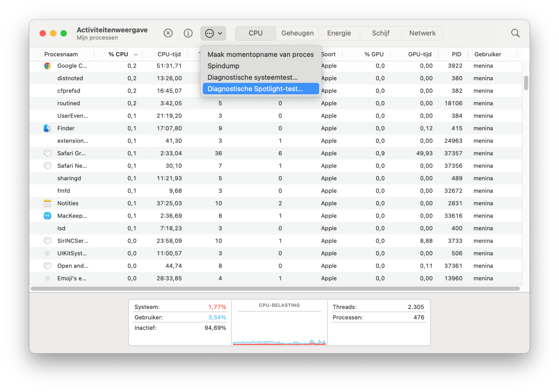This screenshot has width=559, height=392.
Task: Toggle the % CPU sort order arrow
Action: point(136,54)
